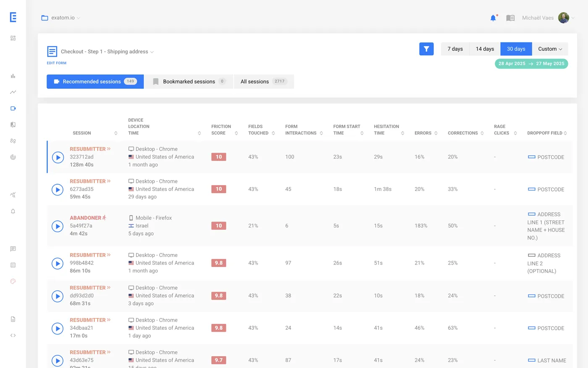Play session 998b4842
588x368 pixels.
(x=58, y=263)
